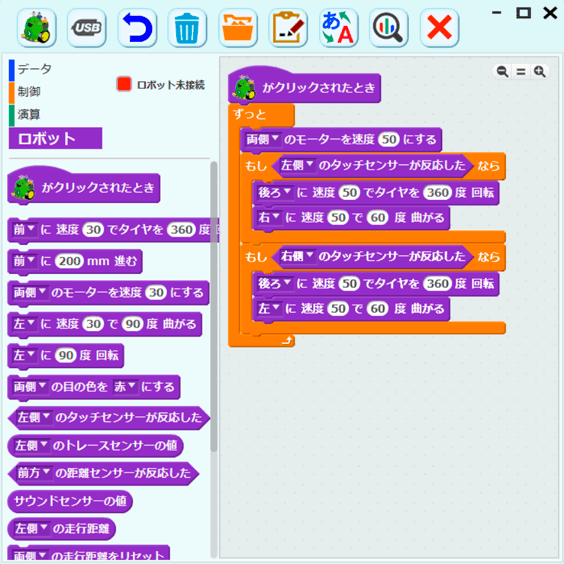564x564 pixels.
Task: Click the trash can delete button
Action: pos(187,28)
